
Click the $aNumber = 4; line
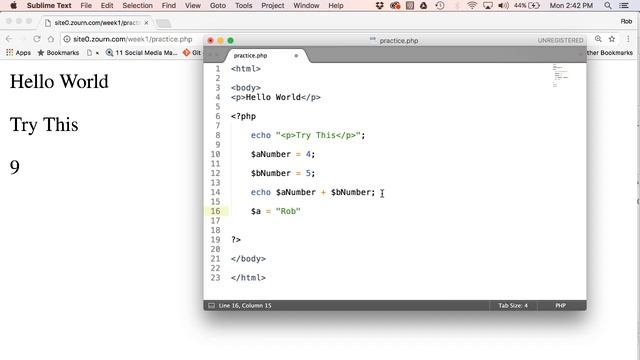click(x=283, y=154)
